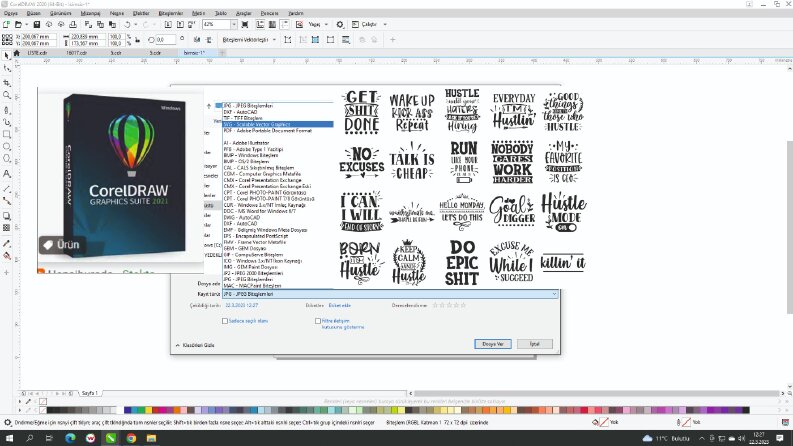Select the Ellipse tool
Viewport: 793px width, 446px height.
(x=7, y=147)
